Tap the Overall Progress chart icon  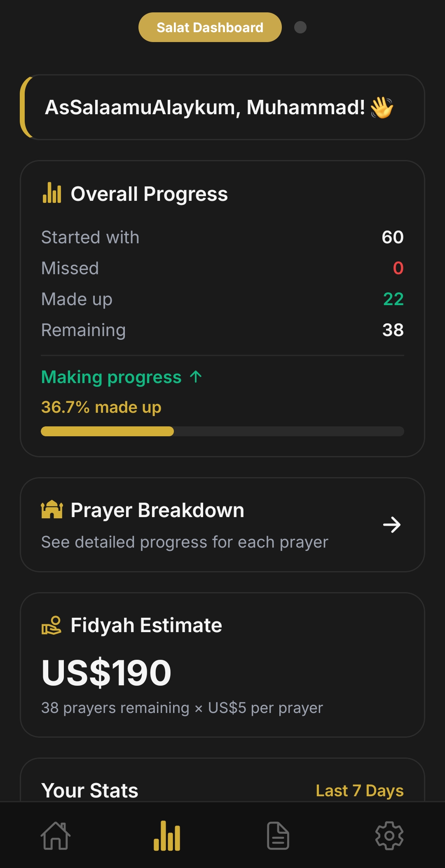pyautogui.click(x=52, y=193)
